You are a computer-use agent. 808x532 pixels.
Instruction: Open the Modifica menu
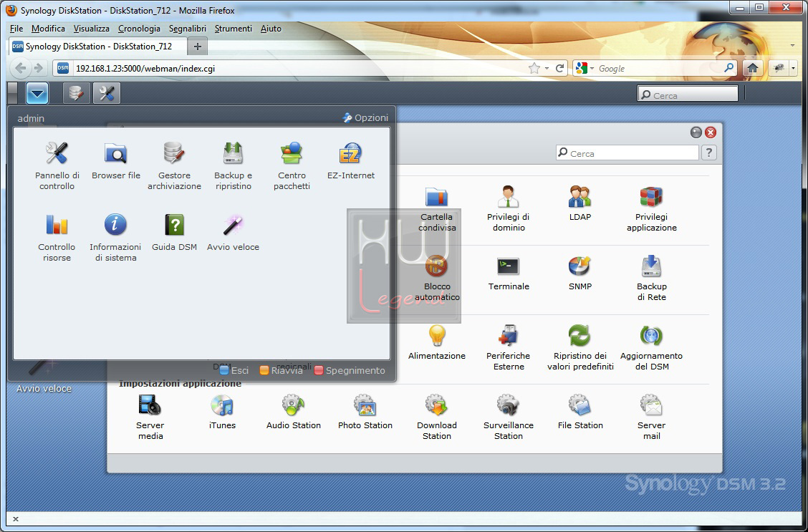(x=48, y=29)
